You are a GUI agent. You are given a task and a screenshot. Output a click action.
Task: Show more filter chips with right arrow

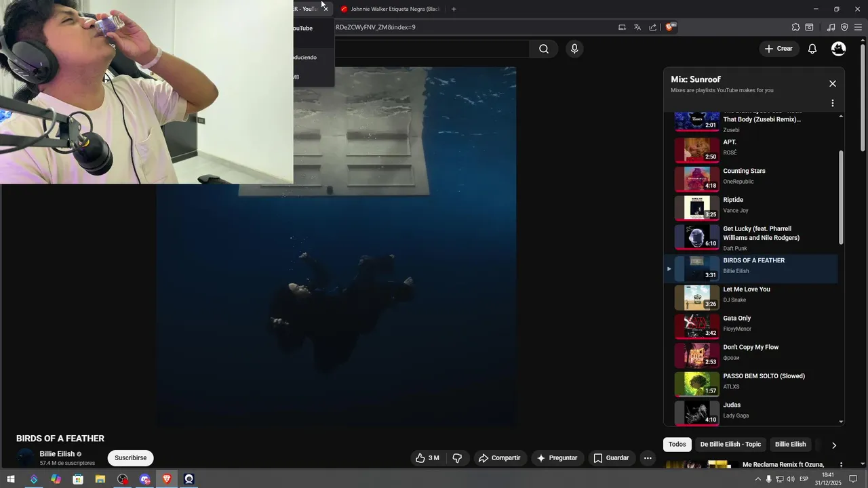point(834,445)
